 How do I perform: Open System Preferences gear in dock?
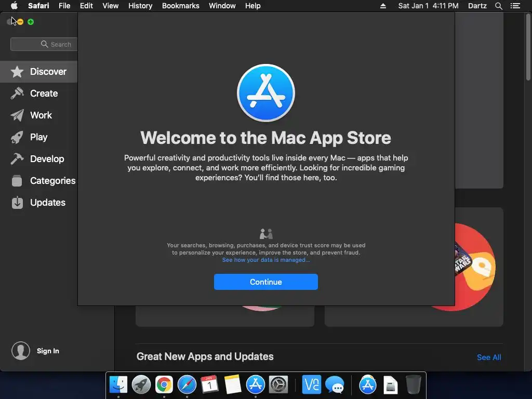point(278,385)
